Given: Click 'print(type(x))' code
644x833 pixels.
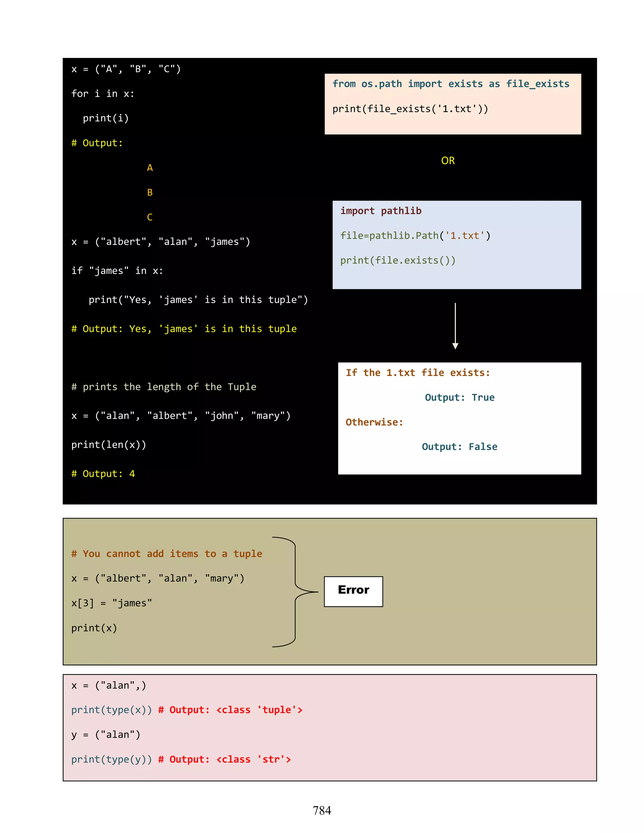Looking at the screenshot, I should coord(111,710).
